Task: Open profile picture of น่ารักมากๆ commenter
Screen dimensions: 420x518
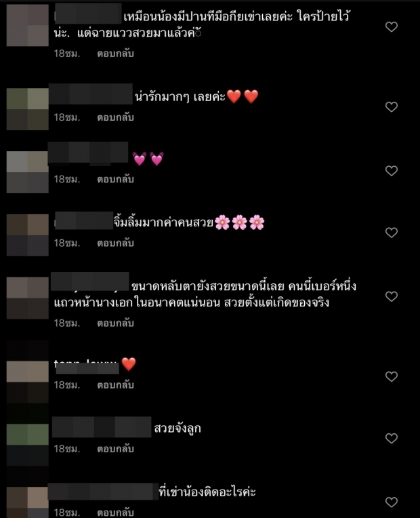Action: (x=27, y=109)
